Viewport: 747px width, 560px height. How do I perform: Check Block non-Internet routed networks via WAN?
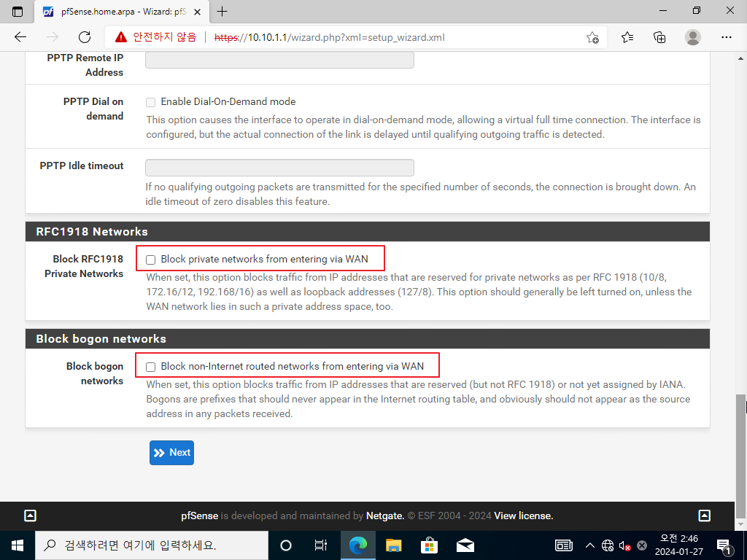pyautogui.click(x=150, y=367)
